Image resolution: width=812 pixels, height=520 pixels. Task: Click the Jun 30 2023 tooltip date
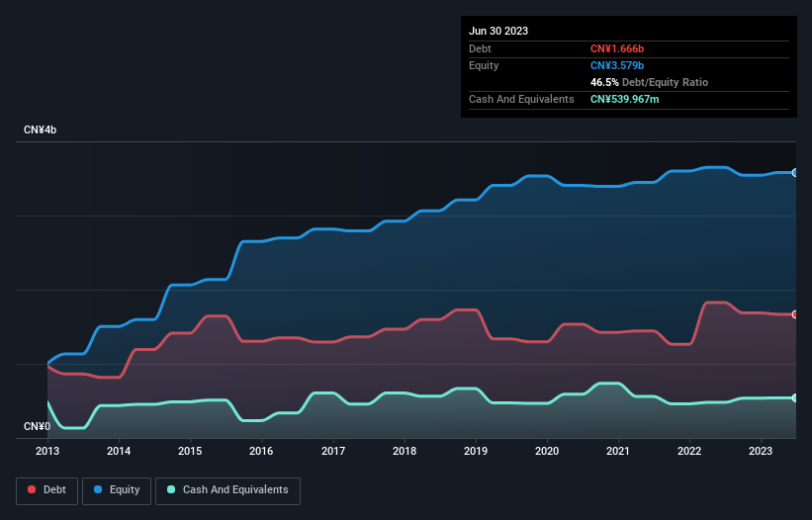498,31
